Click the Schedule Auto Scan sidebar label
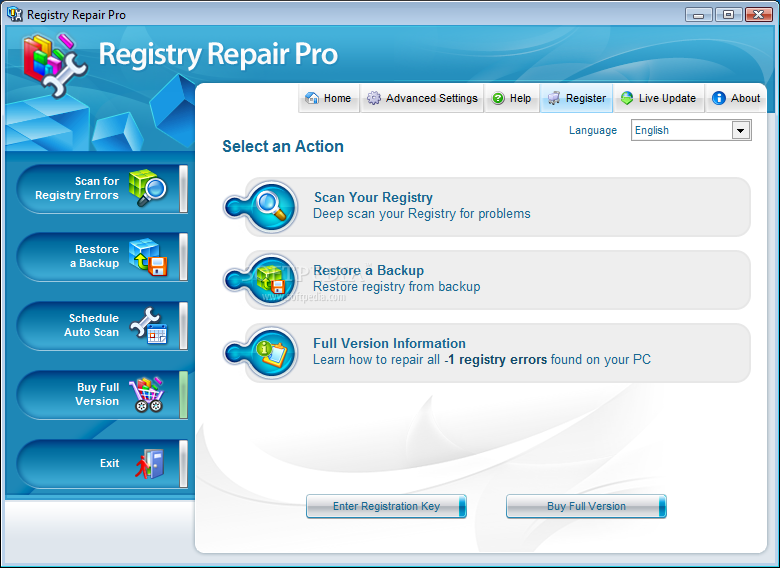The width and height of the screenshot is (780, 568). coord(92,325)
